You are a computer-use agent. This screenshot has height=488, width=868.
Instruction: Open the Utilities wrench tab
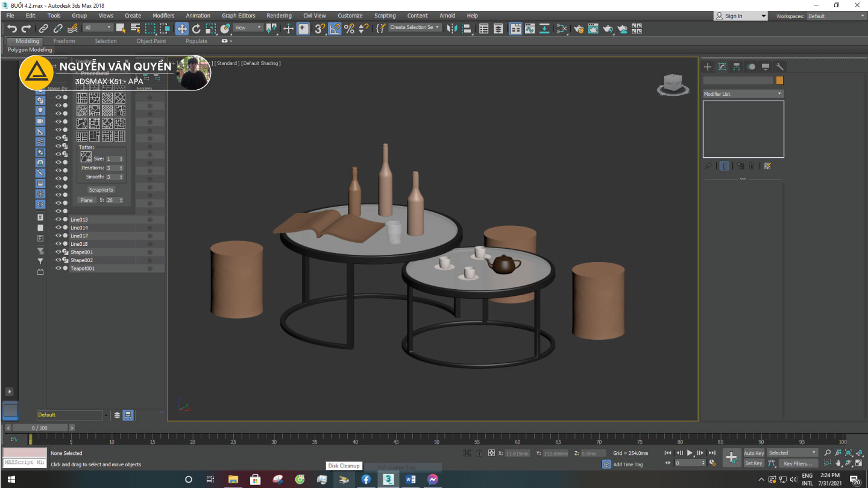pos(779,67)
